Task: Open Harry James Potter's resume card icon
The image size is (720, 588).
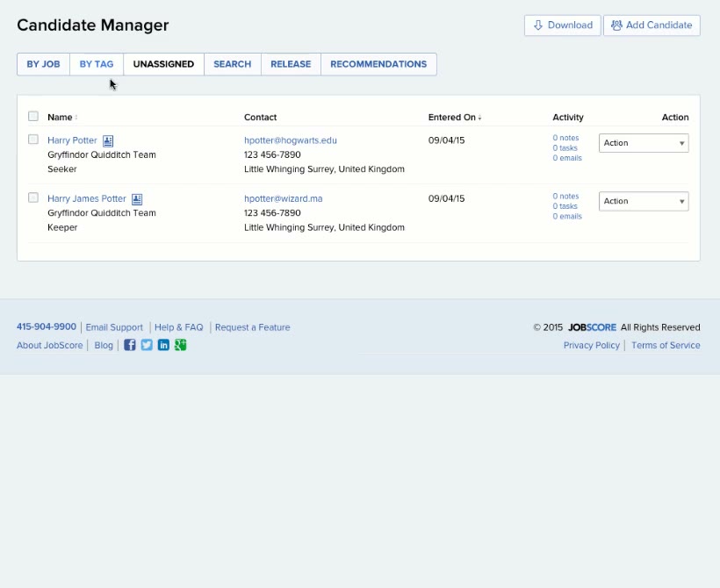Action: pyautogui.click(x=137, y=199)
